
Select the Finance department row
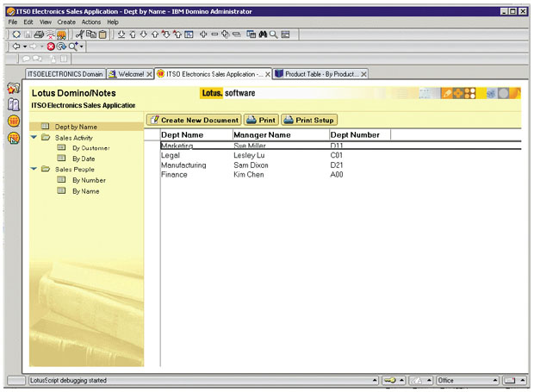(340, 175)
